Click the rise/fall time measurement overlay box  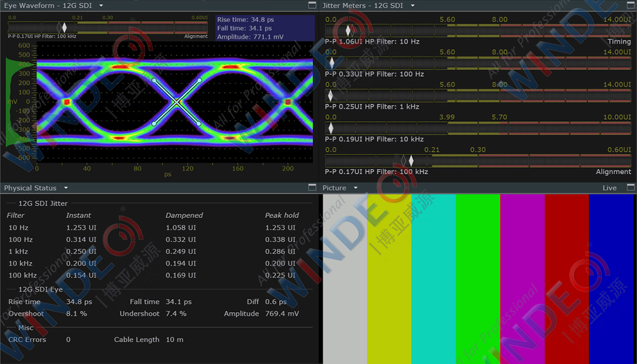point(264,28)
